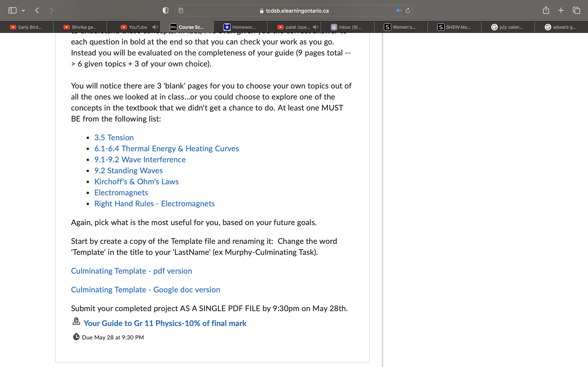Show the tab overview grid

click(576, 10)
